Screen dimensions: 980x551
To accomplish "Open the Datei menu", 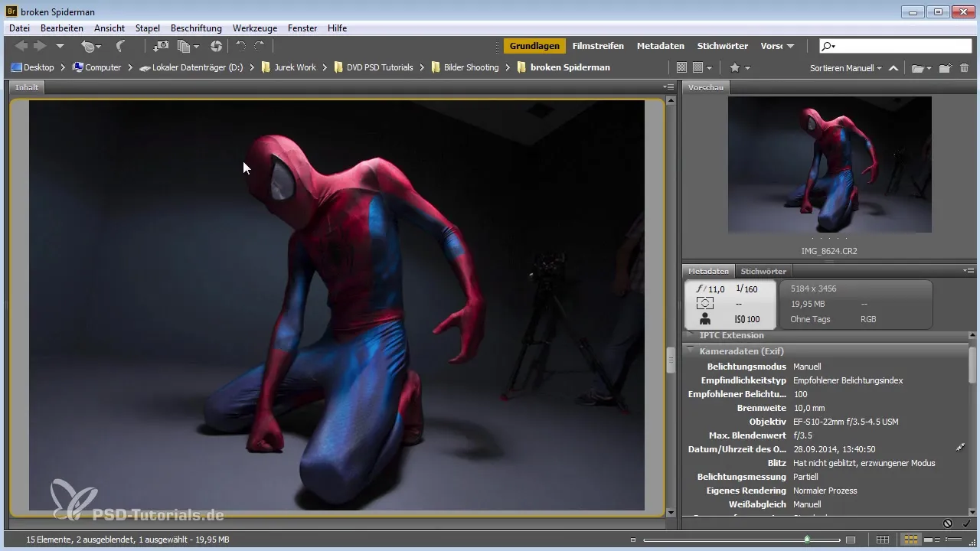I will tap(19, 28).
